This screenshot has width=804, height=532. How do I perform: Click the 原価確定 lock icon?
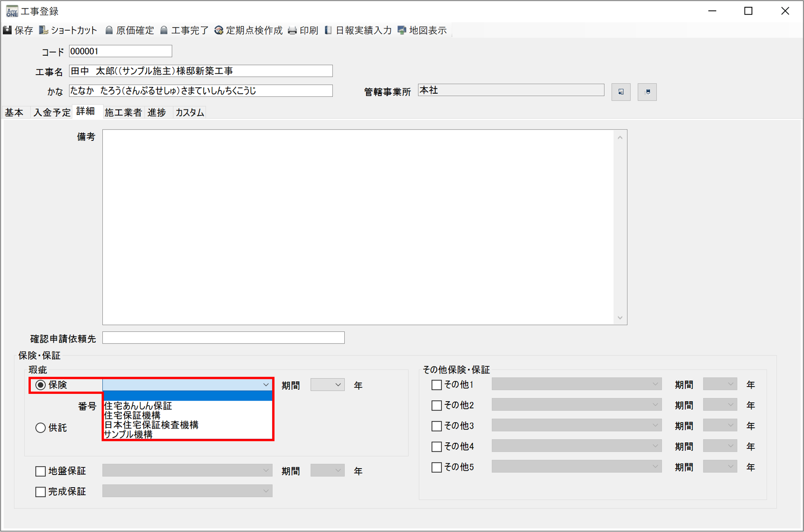[x=109, y=30]
